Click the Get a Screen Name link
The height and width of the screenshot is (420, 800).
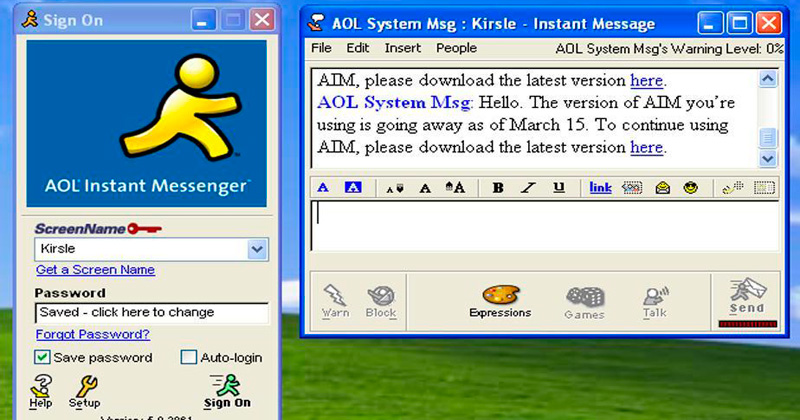95,270
